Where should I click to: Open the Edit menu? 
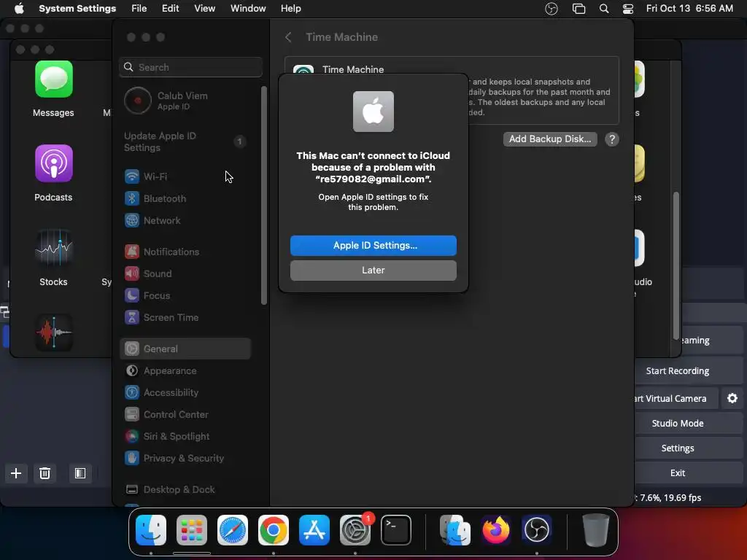pos(170,9)
